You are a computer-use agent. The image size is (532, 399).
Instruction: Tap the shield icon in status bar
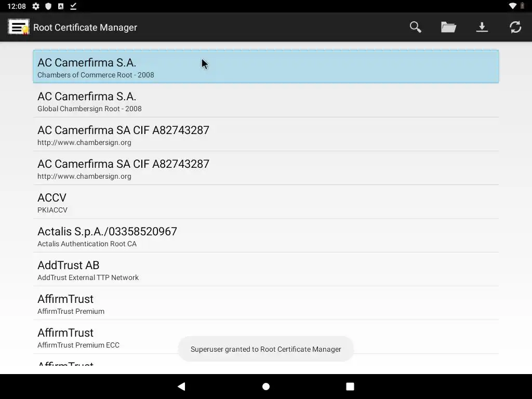pos(48,6)
